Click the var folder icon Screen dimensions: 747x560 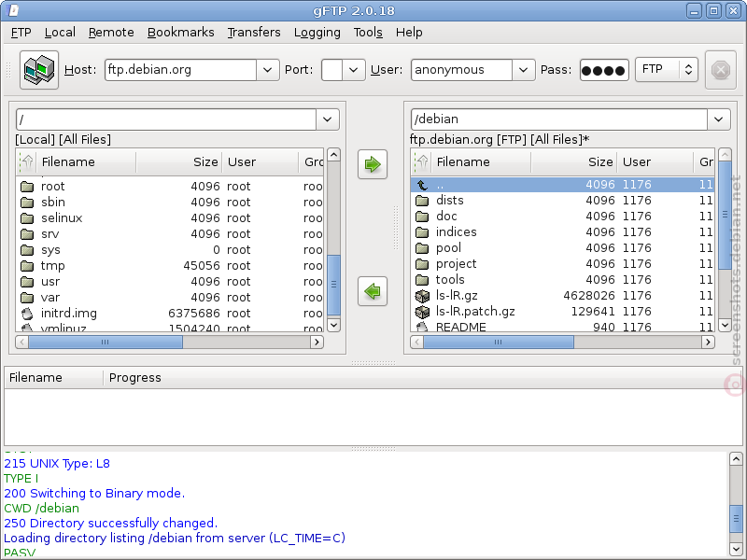pyautogui.click(x=27, y=298)
